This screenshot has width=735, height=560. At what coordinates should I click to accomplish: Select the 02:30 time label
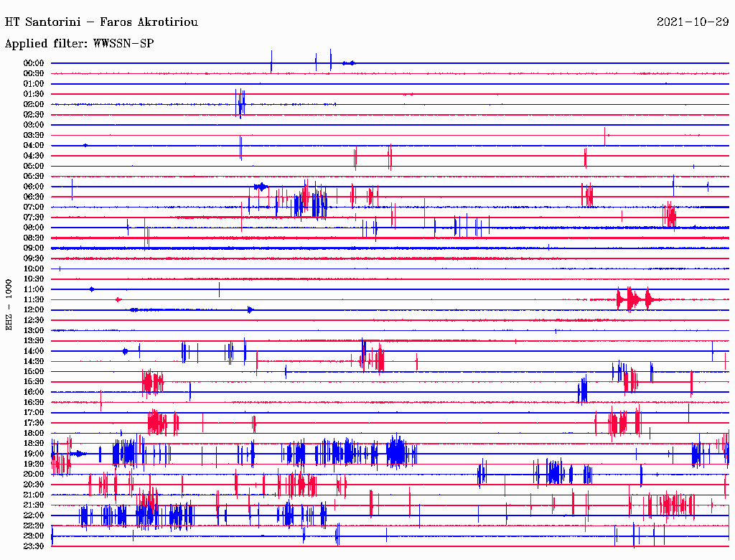coord(34,115)
